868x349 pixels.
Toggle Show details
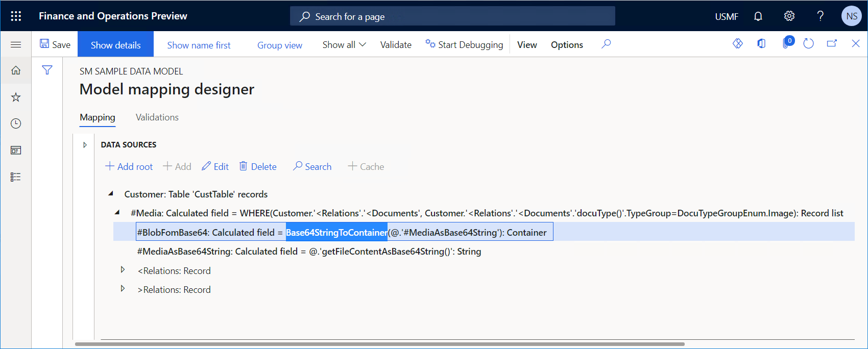click(116, 44)
